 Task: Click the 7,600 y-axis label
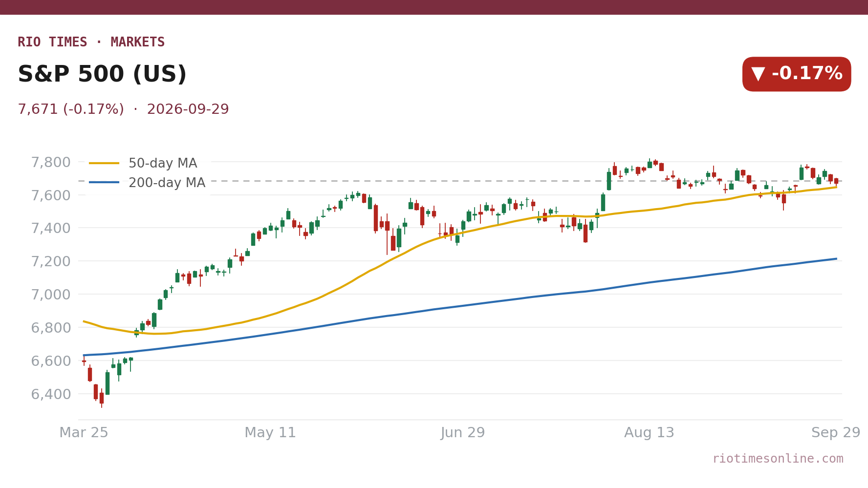coord(51,195)
